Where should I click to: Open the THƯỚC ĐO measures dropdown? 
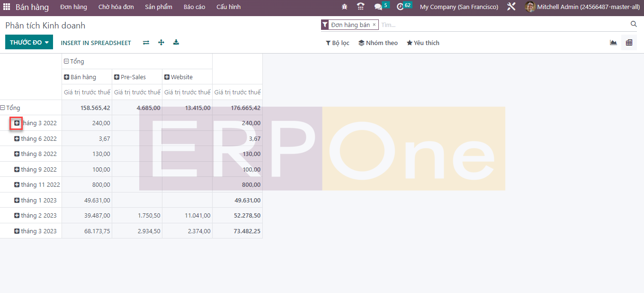coord(29,43)
